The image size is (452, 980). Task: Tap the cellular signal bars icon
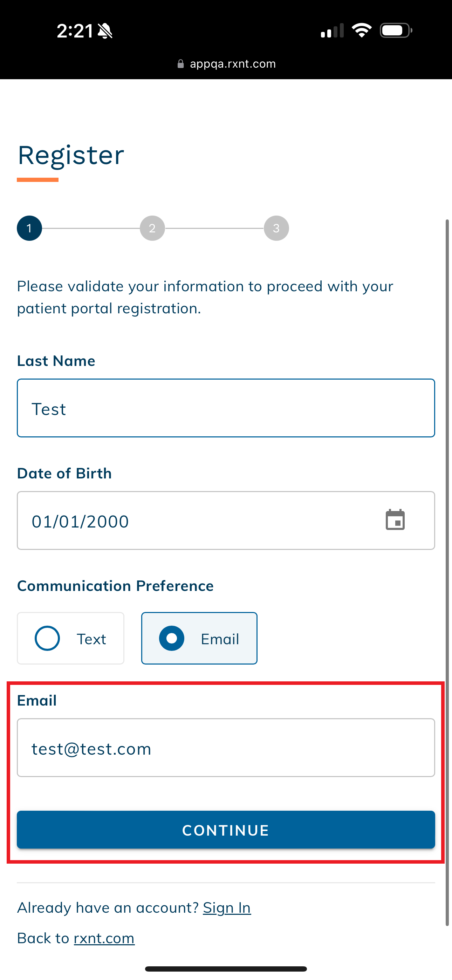tap(332, 31)
